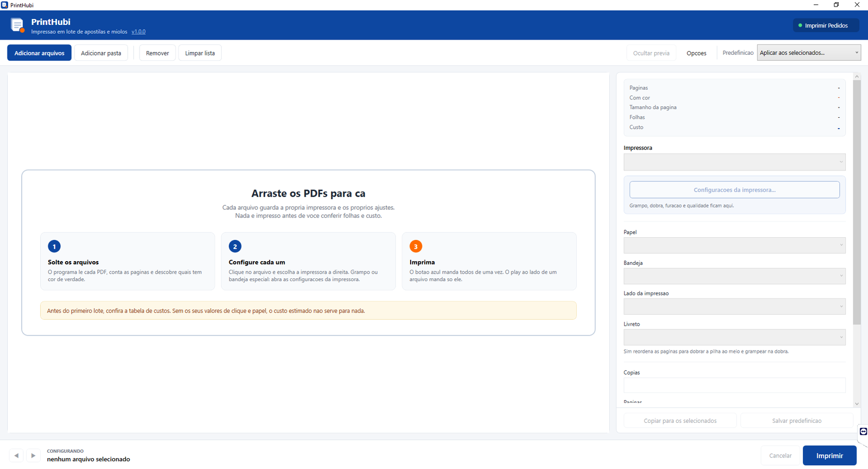Viewport: 868px width, 469px height.
Task: Click the Cancelar button
Action: click(780, 455)
